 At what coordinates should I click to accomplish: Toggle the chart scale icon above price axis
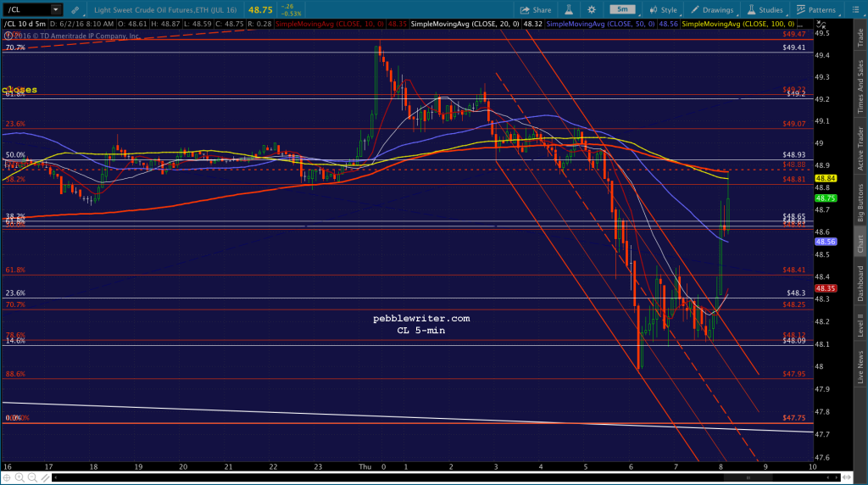pos(821,25)
